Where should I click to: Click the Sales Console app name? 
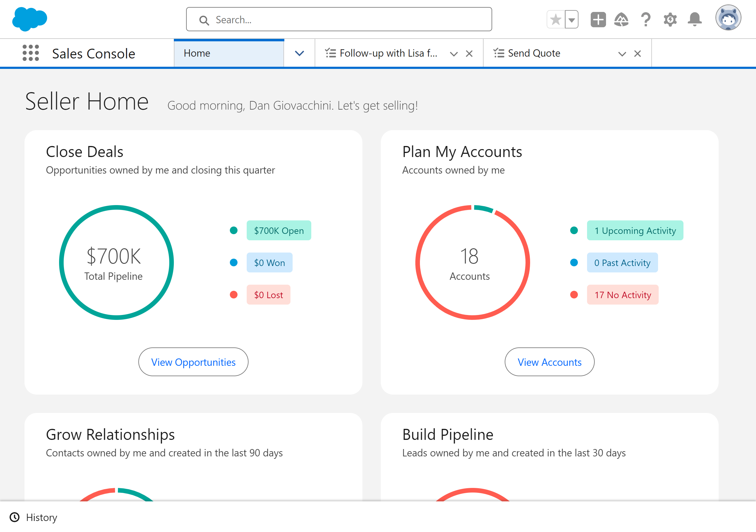point(94,54)
